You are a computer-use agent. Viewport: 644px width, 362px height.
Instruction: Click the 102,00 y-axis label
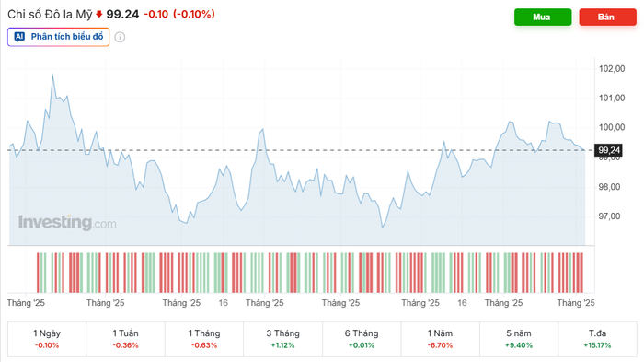(x=612, y=69)
